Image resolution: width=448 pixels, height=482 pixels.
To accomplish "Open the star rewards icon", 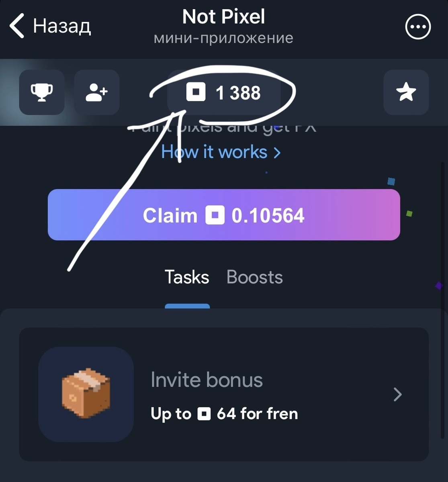I will pos(406,92).
